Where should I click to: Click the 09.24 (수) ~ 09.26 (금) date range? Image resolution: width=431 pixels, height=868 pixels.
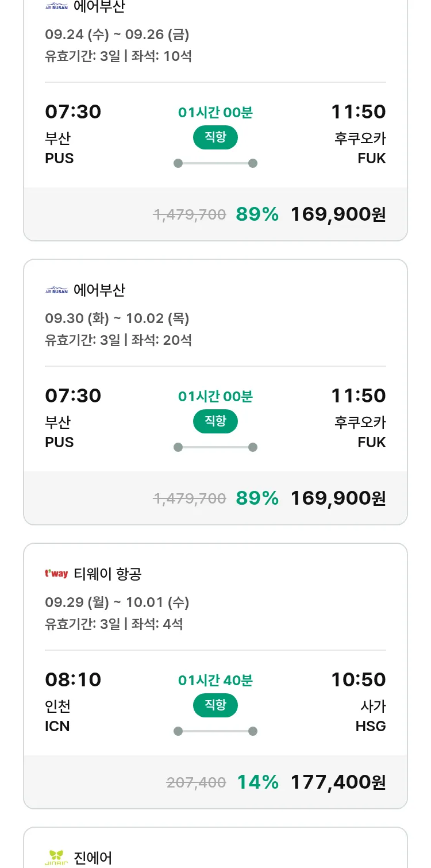tap(117, 34)
